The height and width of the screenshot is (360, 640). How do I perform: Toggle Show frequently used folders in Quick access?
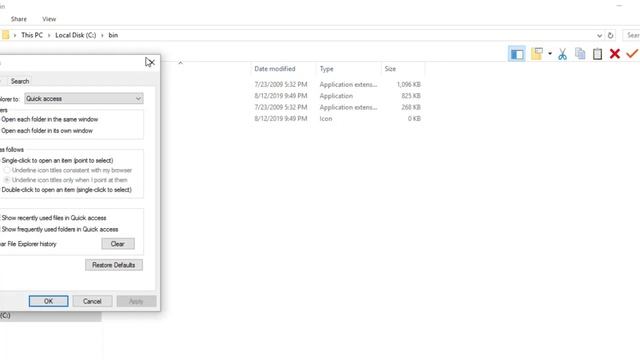pyautogui.click(x=60, y=229)
